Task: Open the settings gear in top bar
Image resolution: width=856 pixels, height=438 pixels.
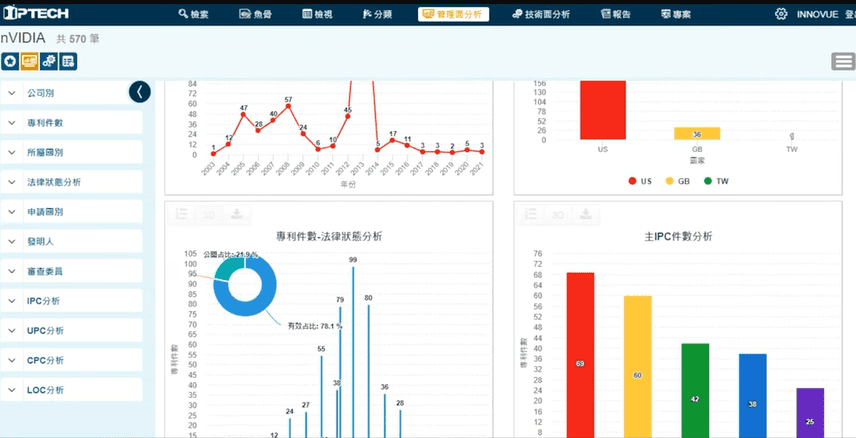Action: [781, 15]
